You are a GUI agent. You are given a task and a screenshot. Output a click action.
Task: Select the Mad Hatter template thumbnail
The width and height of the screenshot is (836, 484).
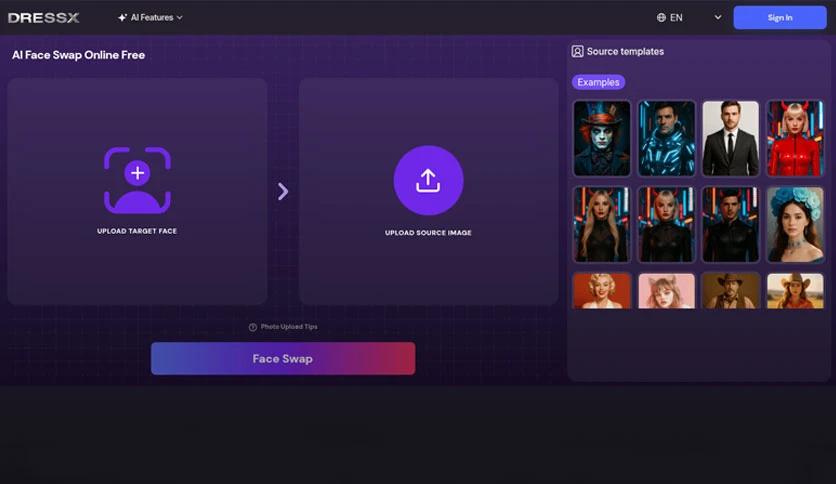[602, 138]
